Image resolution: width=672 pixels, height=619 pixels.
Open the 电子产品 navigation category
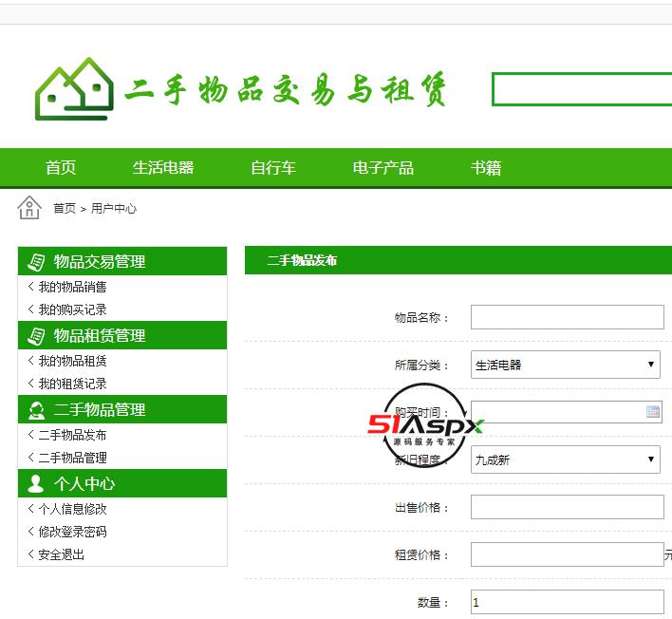383,168
